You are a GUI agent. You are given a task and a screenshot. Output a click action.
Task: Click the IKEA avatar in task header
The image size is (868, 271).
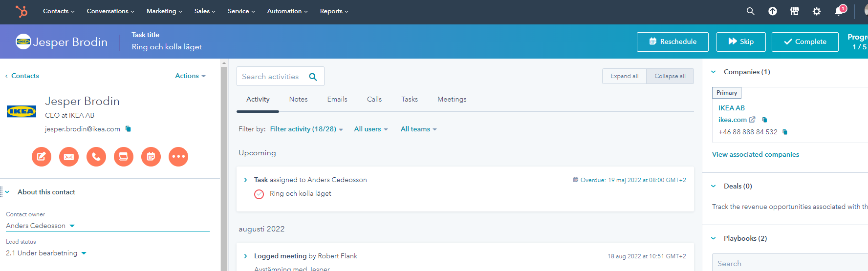pyautogui.click(x=23, y=42)
